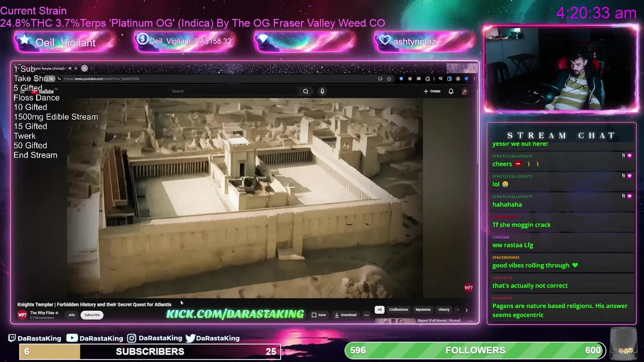The width and height of the screenshot is (644, 362).
Task: Click the '1500mg Edible Stream' goal text
Action: 56,117
